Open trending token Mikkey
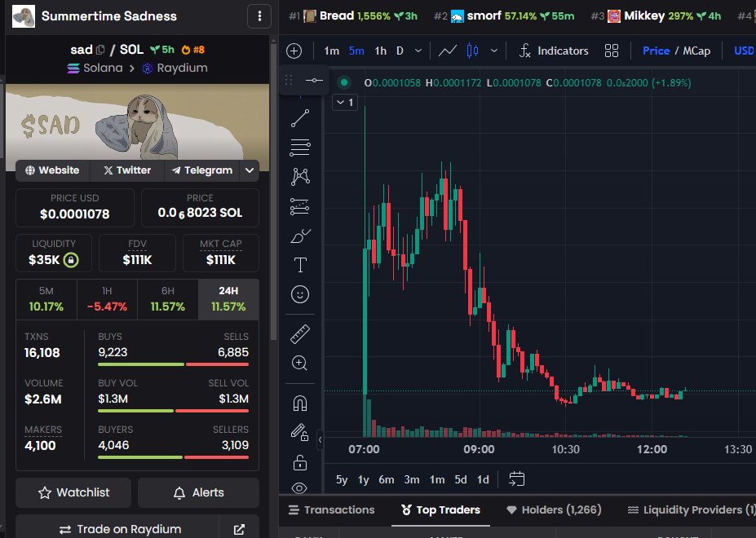Image resolution: width=756 pixels, height=538 pixels. point(656,16)
